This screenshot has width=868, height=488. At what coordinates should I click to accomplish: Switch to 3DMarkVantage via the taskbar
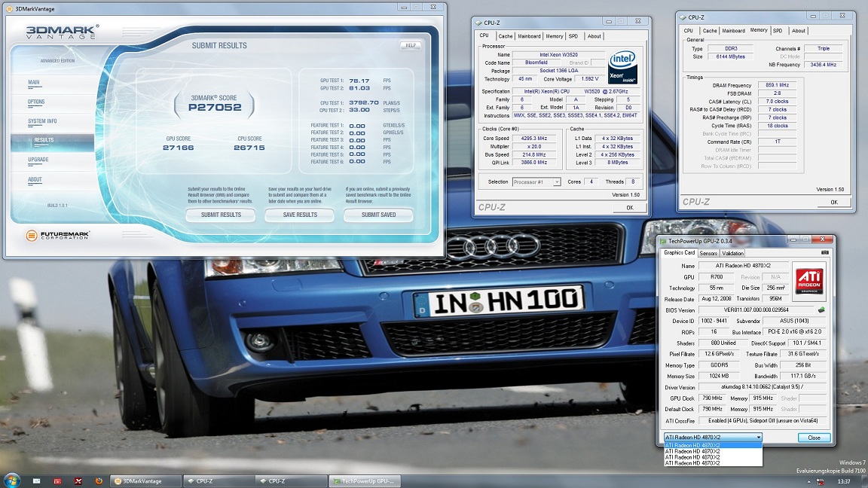pyautogui.click(x=145, y=480)
